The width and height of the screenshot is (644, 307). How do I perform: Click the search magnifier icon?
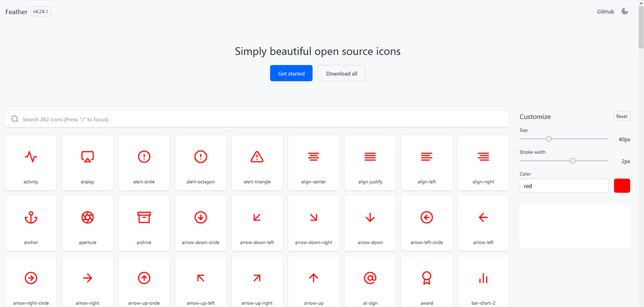15,119
